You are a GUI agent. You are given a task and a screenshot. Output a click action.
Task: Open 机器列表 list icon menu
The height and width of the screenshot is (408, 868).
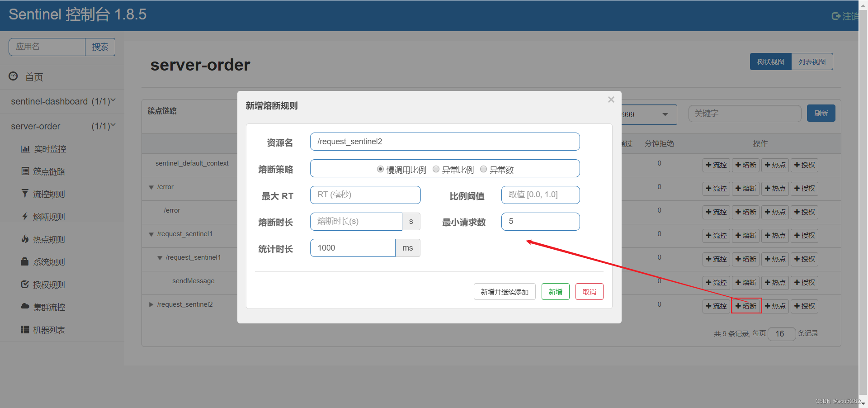pos(25,330)
